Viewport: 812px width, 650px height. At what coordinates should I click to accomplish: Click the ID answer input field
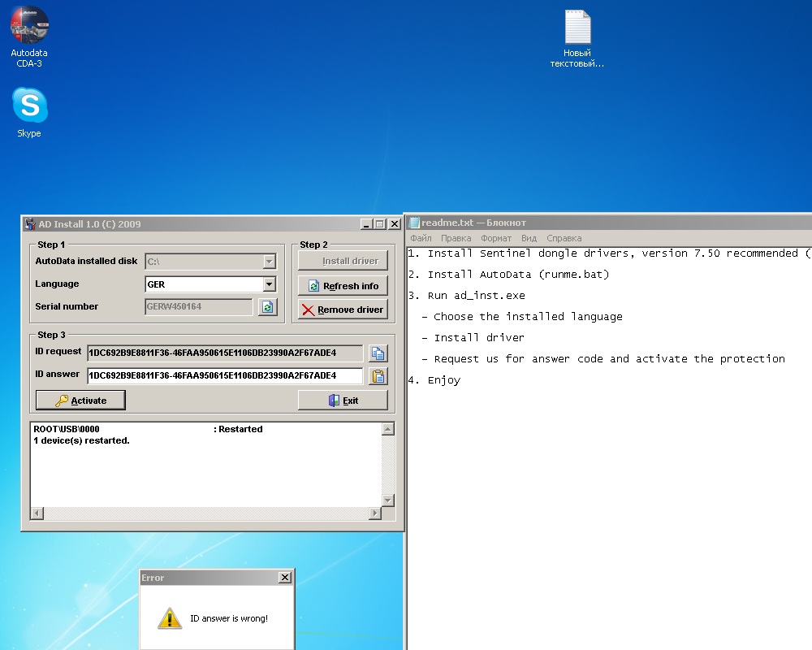tap(225, 376)
